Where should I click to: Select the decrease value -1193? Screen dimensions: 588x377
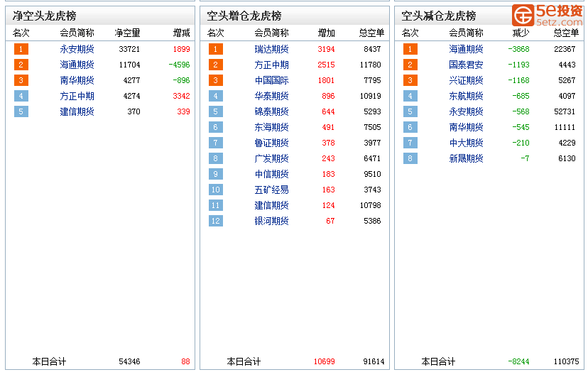[518, 65]
